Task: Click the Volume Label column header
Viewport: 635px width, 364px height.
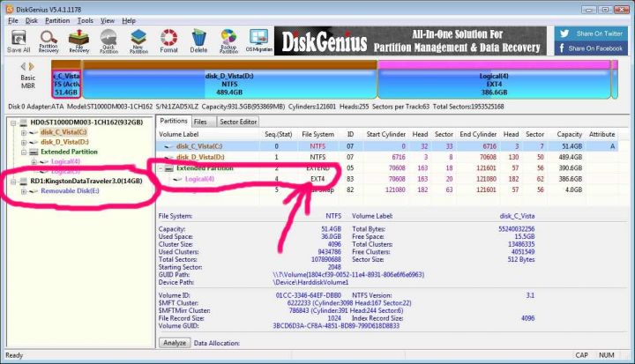Action: (x=178, y=134)
